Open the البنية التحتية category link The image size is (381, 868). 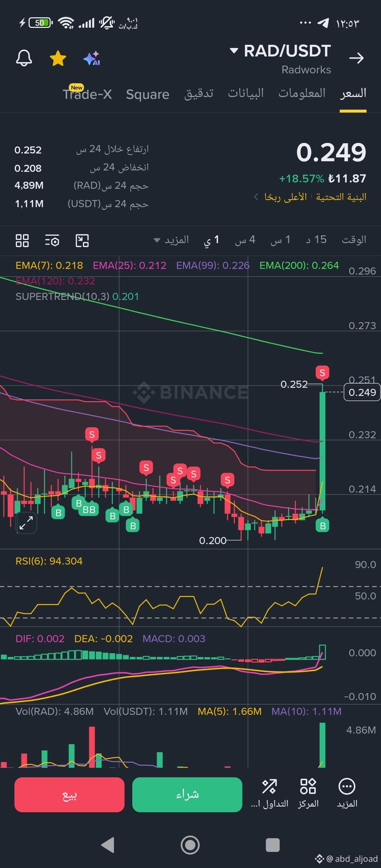(341, 197)
